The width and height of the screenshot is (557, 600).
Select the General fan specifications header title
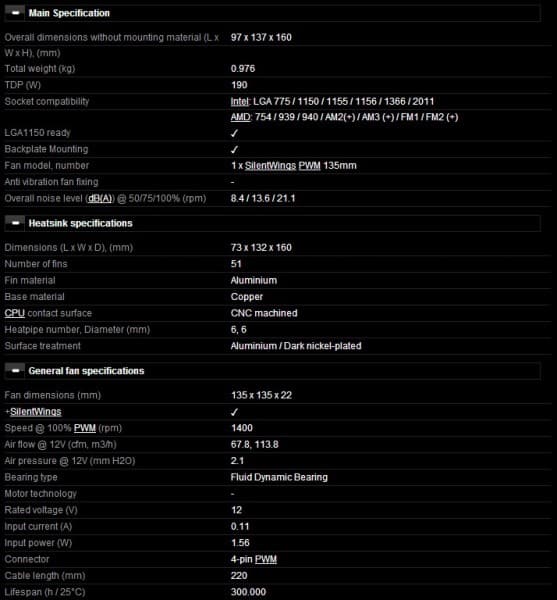[x=86, y=371]
